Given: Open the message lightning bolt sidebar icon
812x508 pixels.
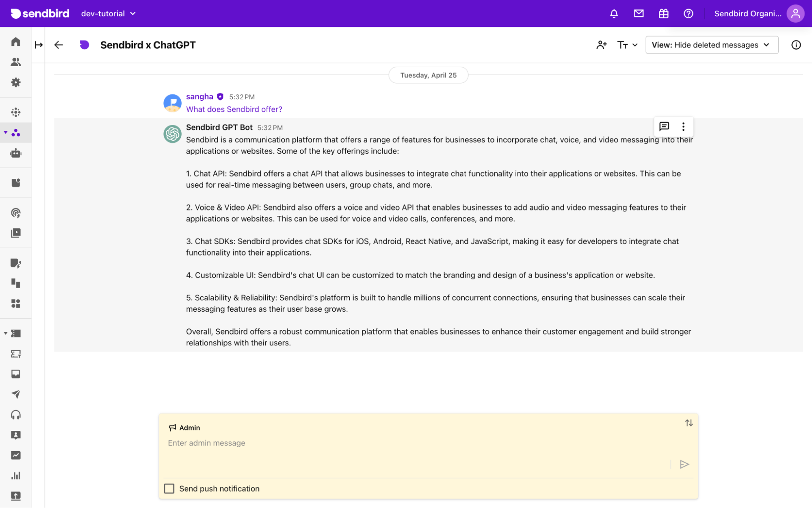Looking at the screenshot, I should coord(15,263).
